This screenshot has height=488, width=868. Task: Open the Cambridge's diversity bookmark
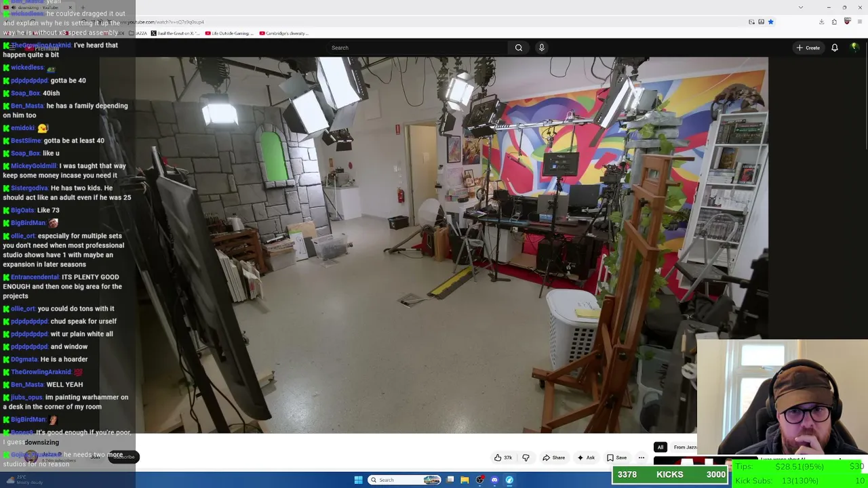(283, 33)
